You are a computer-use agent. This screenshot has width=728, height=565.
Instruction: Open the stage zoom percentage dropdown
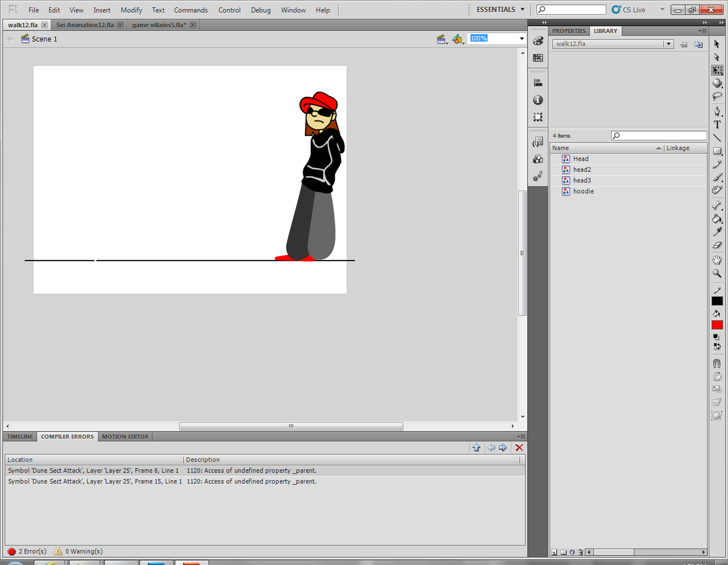pyautogui.click(x=521, y=39)
